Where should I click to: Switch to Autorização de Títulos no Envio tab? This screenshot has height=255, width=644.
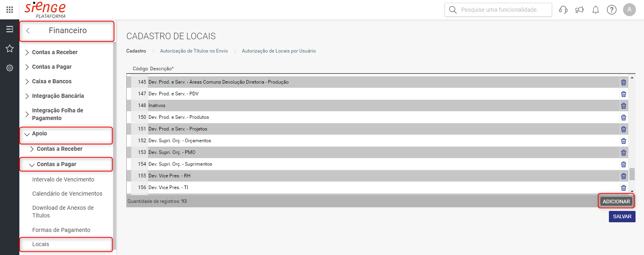coord(194,51)
